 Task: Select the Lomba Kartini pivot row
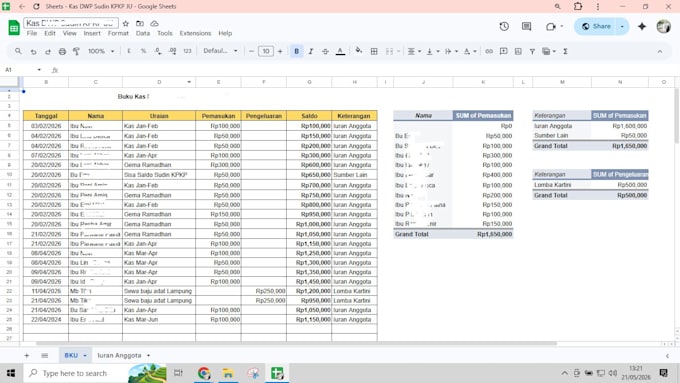pyautogui.click(x=590, y=185)
